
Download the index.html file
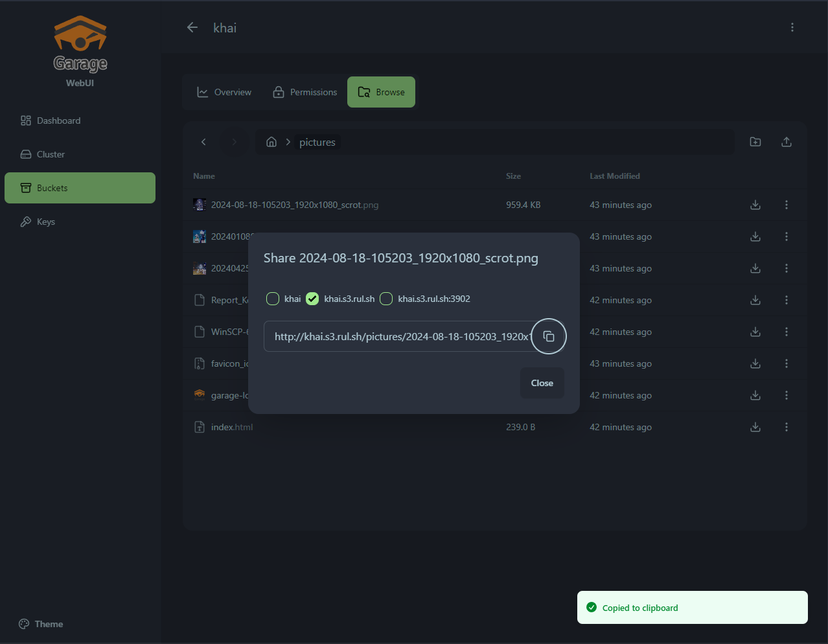coord(755,427)
